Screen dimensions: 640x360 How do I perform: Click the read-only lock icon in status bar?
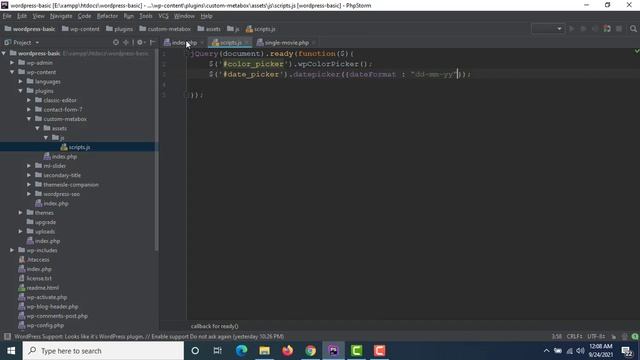tap(613, 337)
